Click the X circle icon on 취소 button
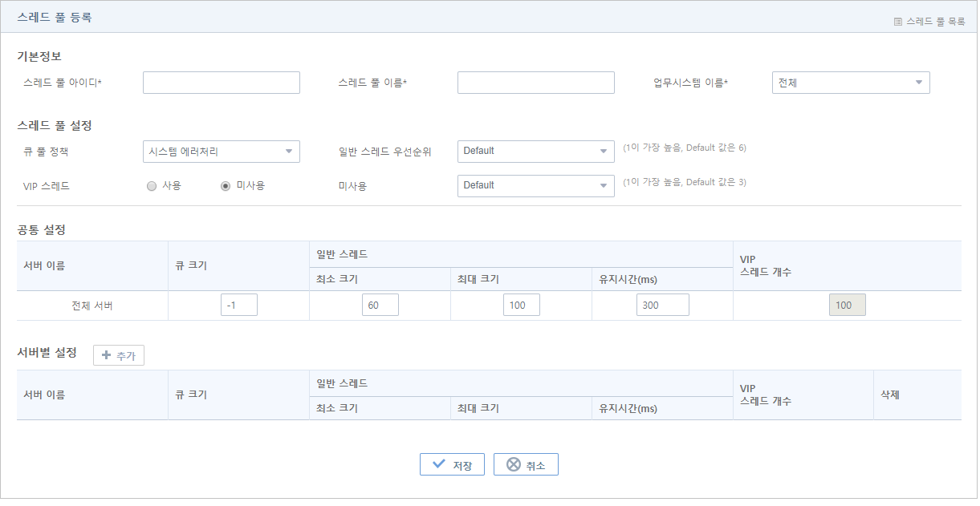 point(513,464)
